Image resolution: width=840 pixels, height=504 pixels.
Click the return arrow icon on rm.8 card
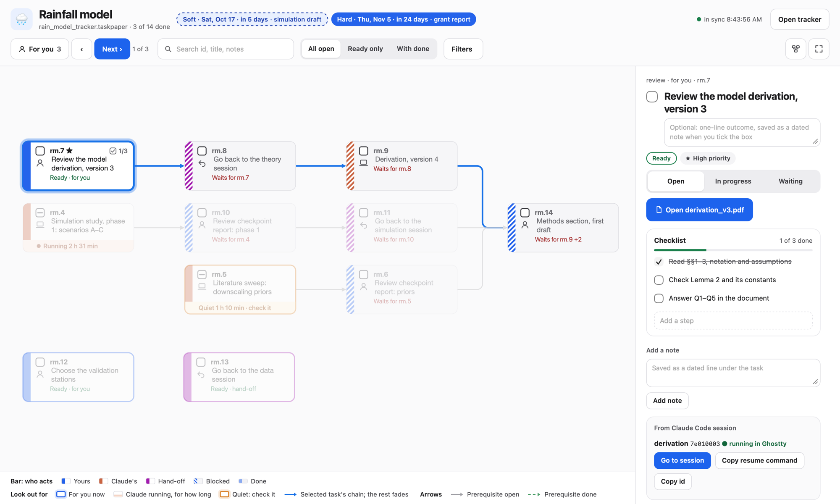point(202,163)
